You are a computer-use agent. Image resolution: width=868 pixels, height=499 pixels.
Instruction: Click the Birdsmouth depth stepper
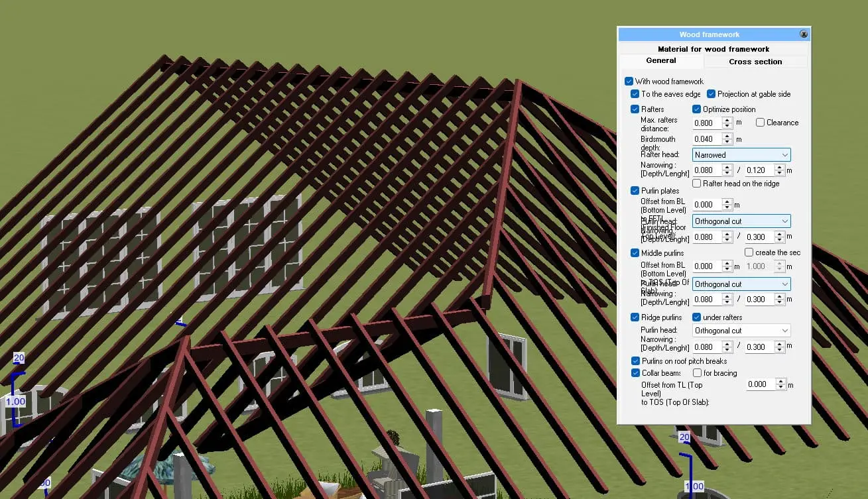click(727, 139)
